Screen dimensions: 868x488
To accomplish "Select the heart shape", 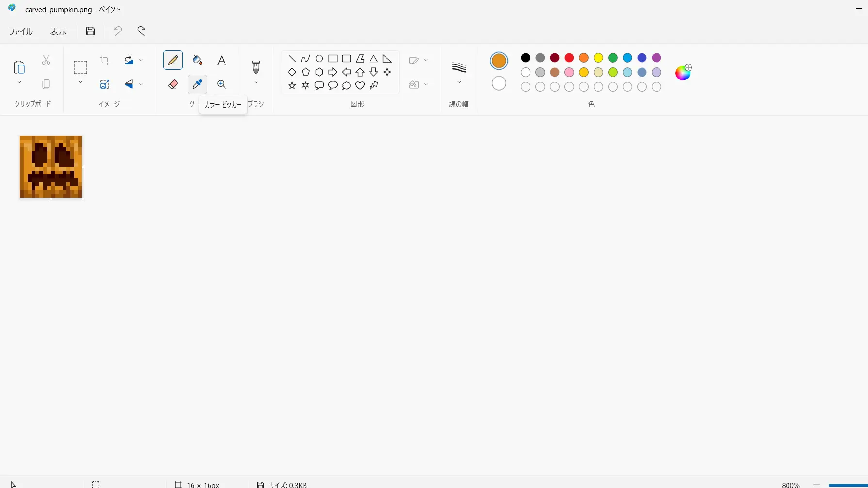I will (x=360, y=86).
